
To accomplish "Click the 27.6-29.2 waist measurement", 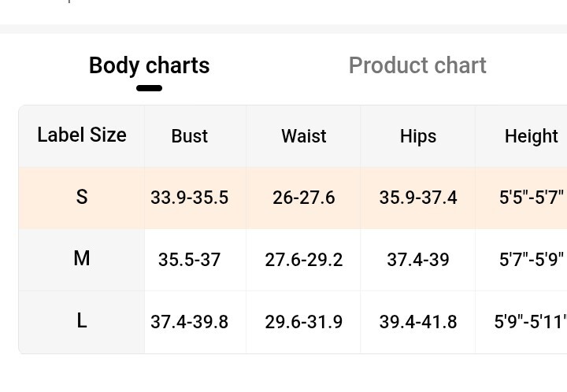I will click(304, 259).
